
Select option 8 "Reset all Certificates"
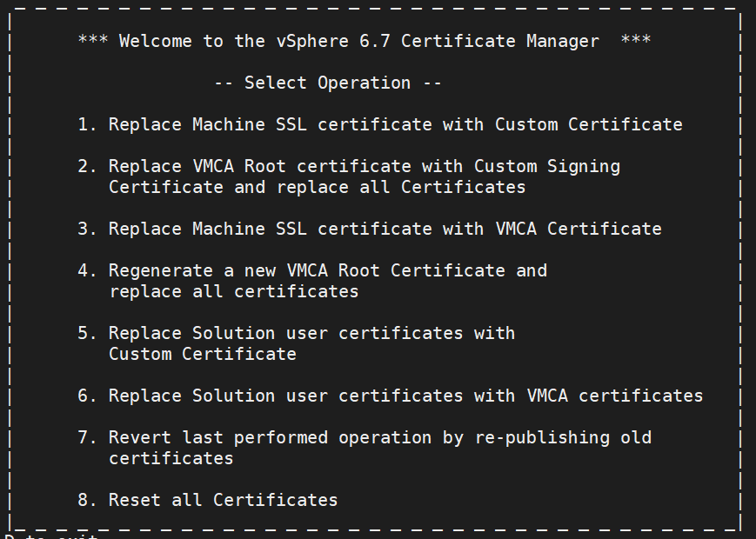tap(208, 500)
